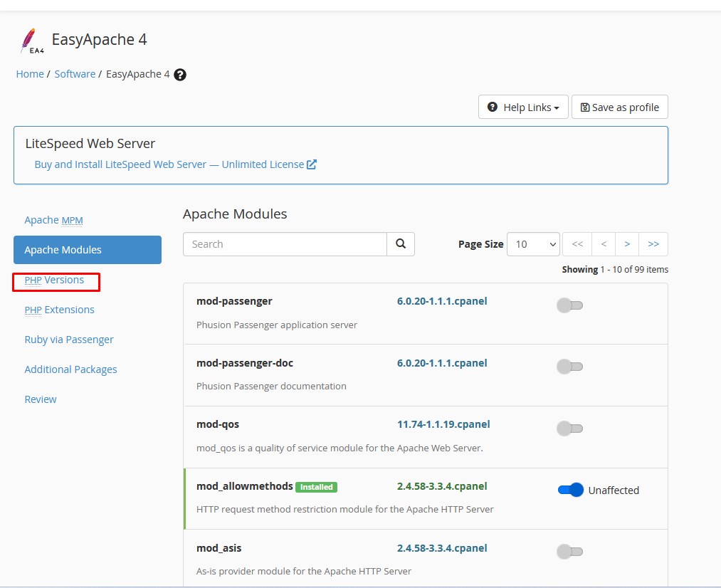Viewport: 721px width, 588px height.
Task: Click mod_allowmethods version 2.4.58-3.3.4.cpanel
Action: [x=442, y=486]
